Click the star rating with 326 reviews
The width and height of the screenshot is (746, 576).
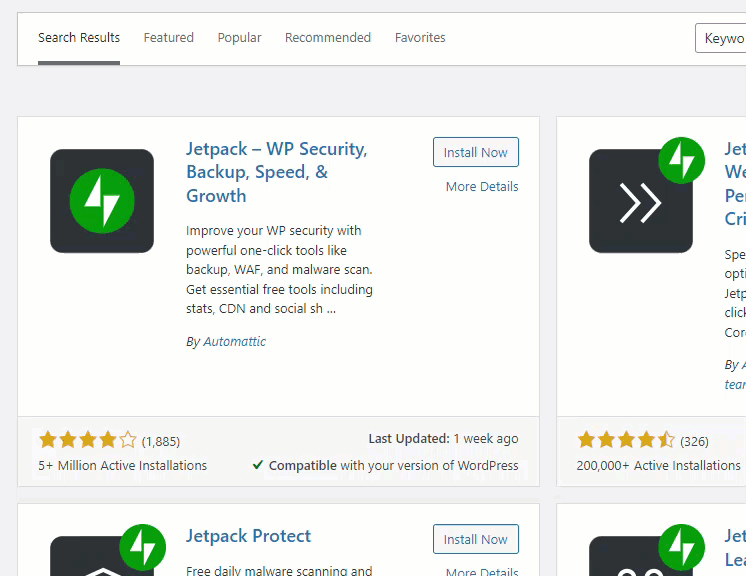coord(626,440)
